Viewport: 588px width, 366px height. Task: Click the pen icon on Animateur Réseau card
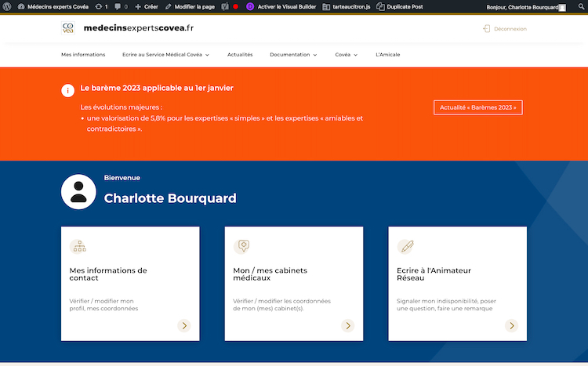[x=405, y=246]
